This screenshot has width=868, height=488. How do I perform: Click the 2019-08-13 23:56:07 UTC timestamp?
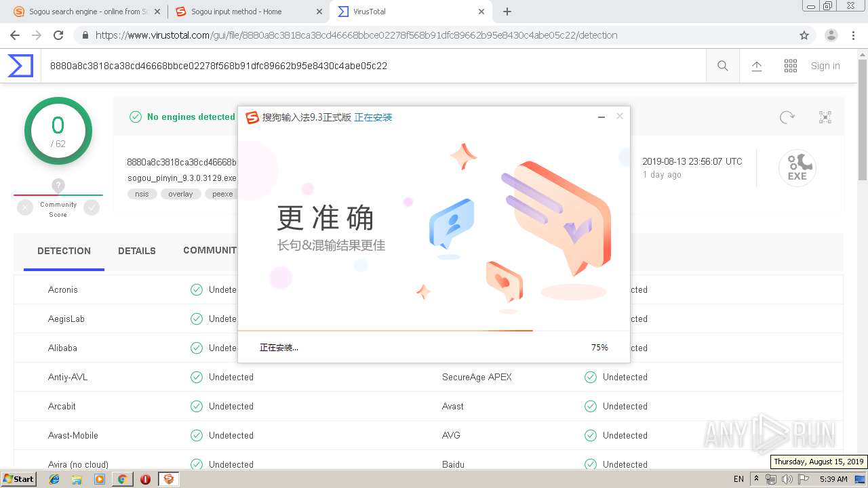(692, 161)
